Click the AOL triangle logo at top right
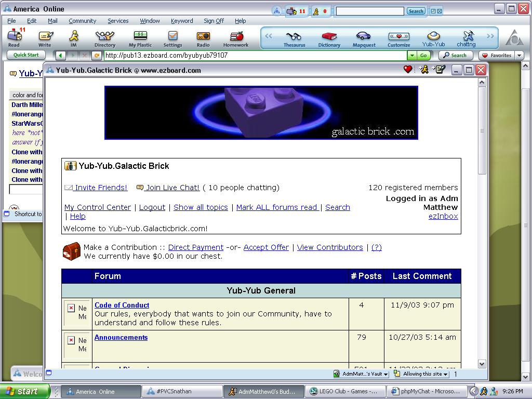The width and height of the screenshot is (532, 399). 514,38
